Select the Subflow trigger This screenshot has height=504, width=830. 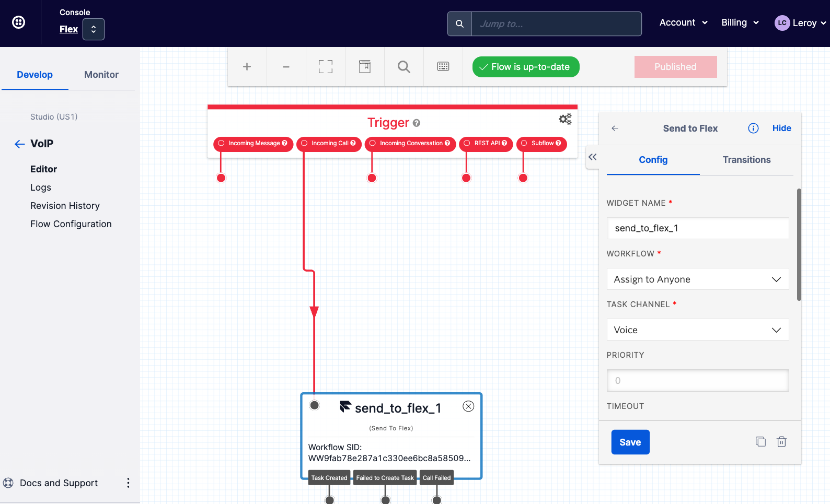[x=541, y=144]
